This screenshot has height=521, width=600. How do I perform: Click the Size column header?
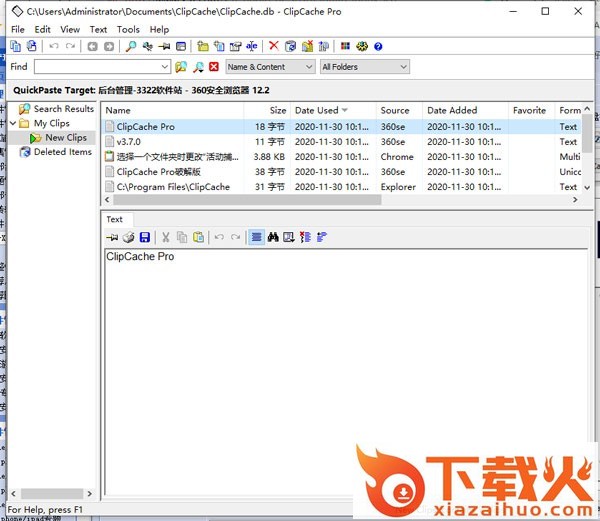click(267, 111)
